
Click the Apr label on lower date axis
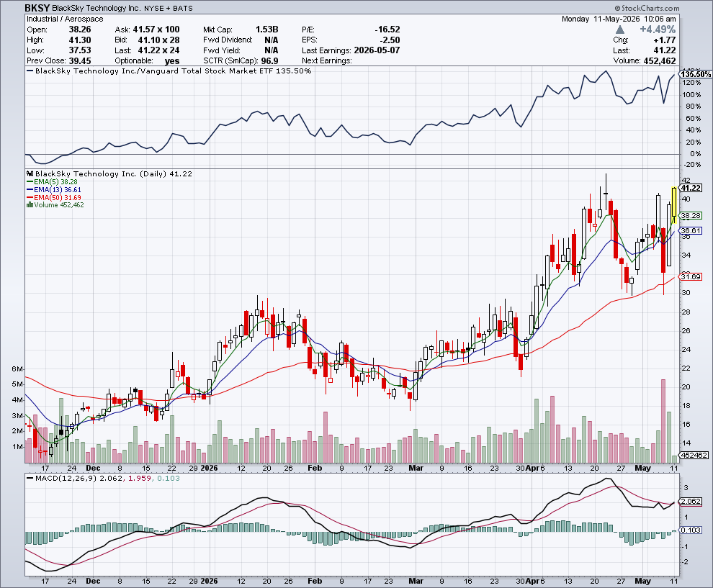(532, 581)
